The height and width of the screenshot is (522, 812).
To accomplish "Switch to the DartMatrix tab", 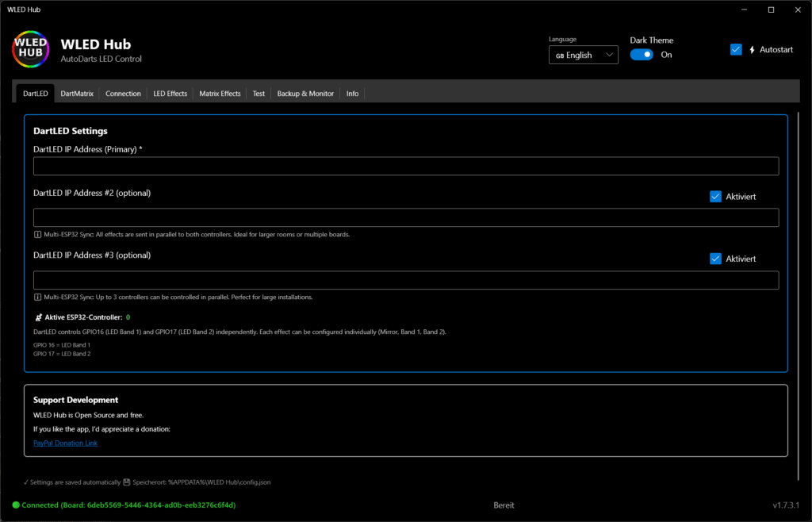I will 77,94.
